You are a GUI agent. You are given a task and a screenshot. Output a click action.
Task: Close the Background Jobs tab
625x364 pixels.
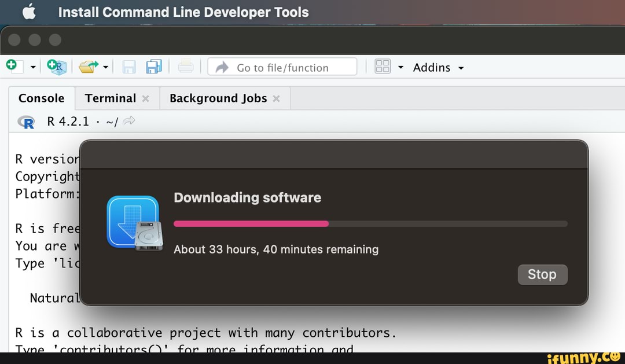[276, 99]
